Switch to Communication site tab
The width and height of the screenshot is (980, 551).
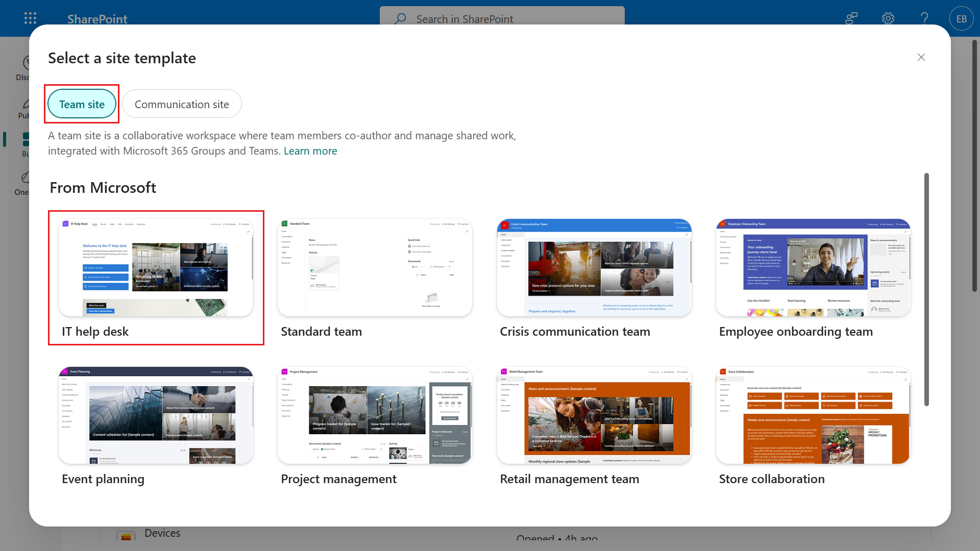click(182, 104)
